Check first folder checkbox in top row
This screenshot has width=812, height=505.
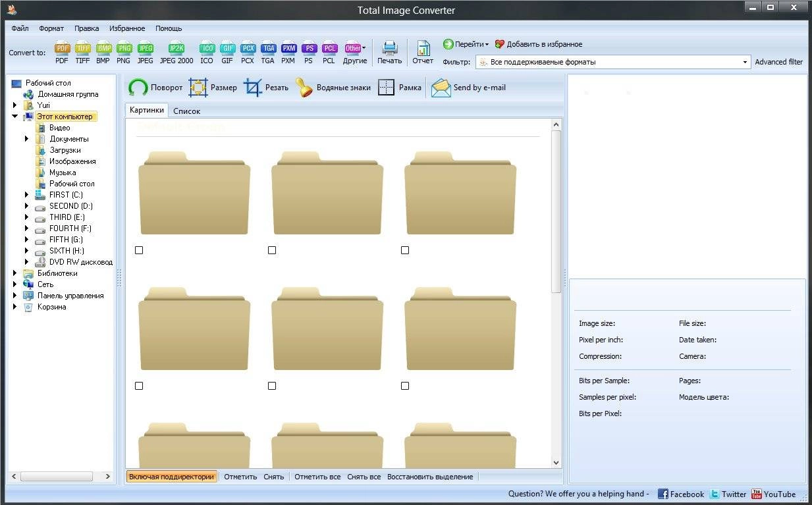tap(139, 250)
